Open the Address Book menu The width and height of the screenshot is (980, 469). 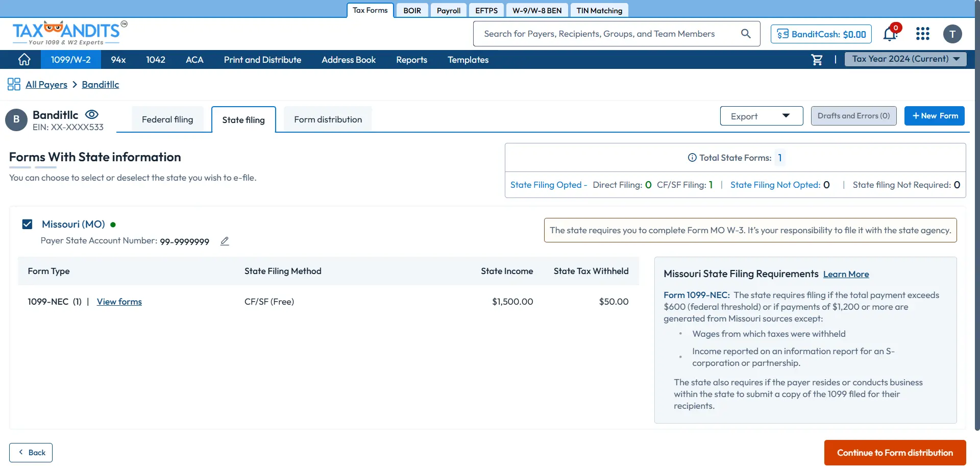tap(349, 60)
